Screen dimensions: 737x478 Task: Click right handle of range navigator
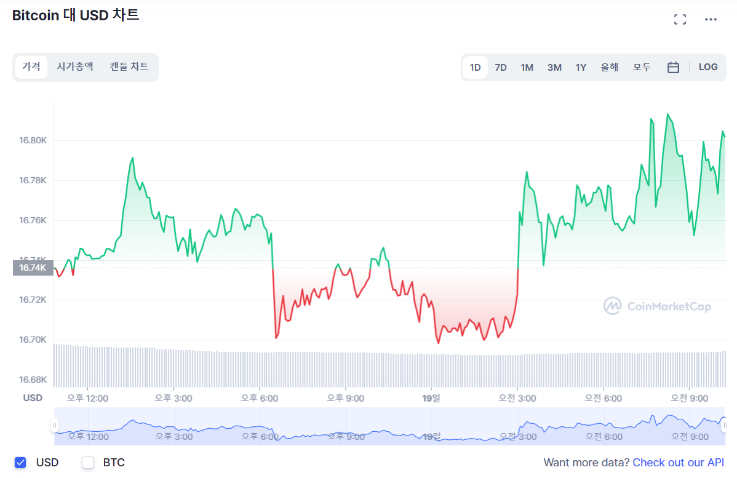pos(725,425)
